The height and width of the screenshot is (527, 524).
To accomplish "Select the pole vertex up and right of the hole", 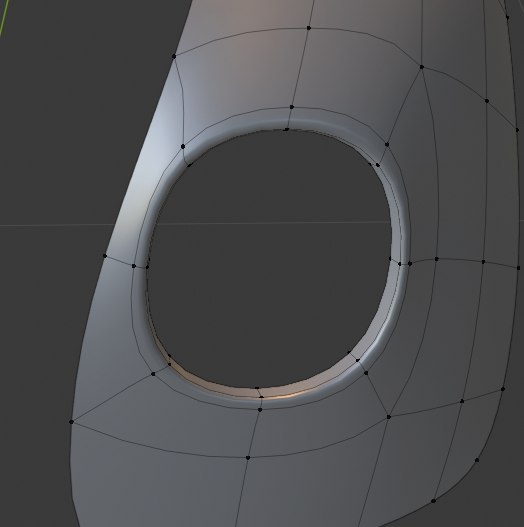I will (421, 67).
